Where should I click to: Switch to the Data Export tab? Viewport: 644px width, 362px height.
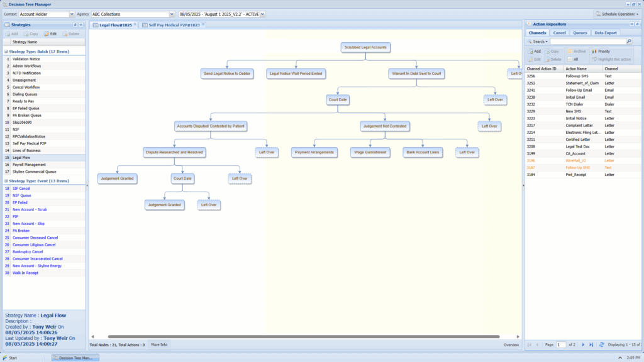tap(606, 33)
